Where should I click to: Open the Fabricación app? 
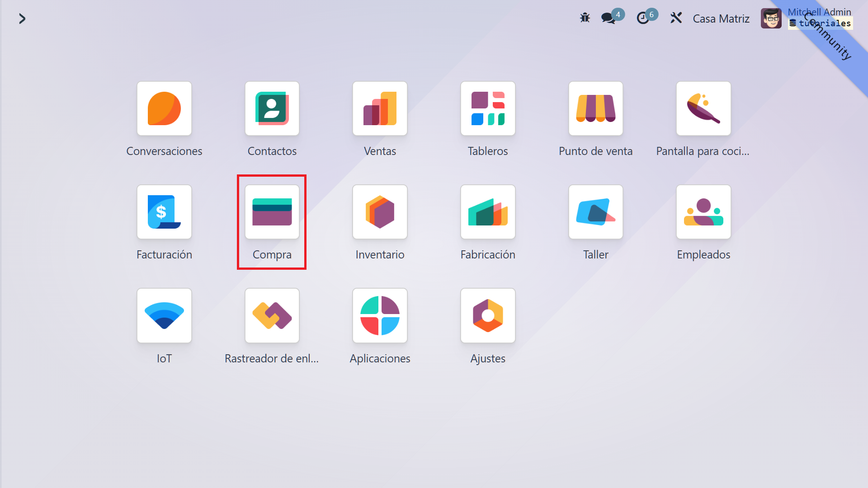488,212
